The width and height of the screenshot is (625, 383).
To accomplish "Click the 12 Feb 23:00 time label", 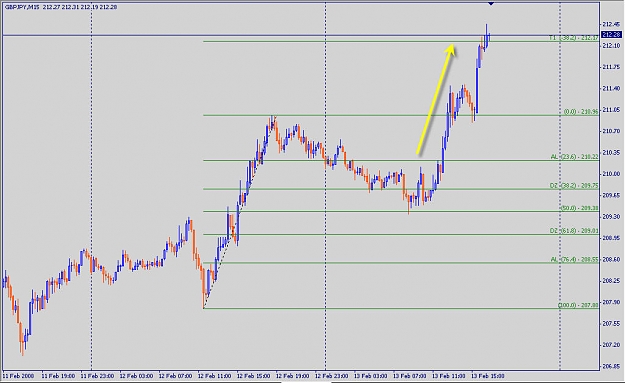I will (332, 376).
